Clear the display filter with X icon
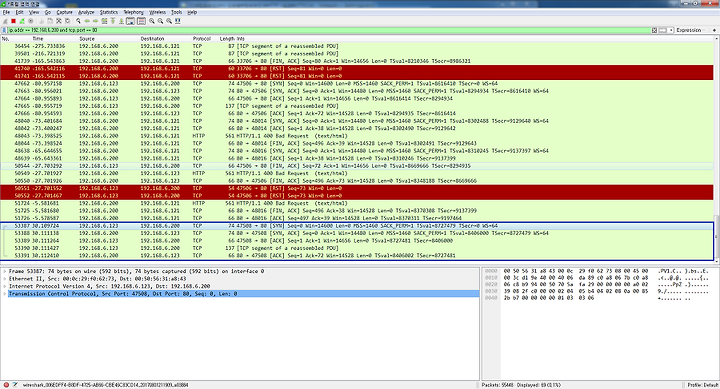Viewport: 720px width, 389px height. click(654, 30)
